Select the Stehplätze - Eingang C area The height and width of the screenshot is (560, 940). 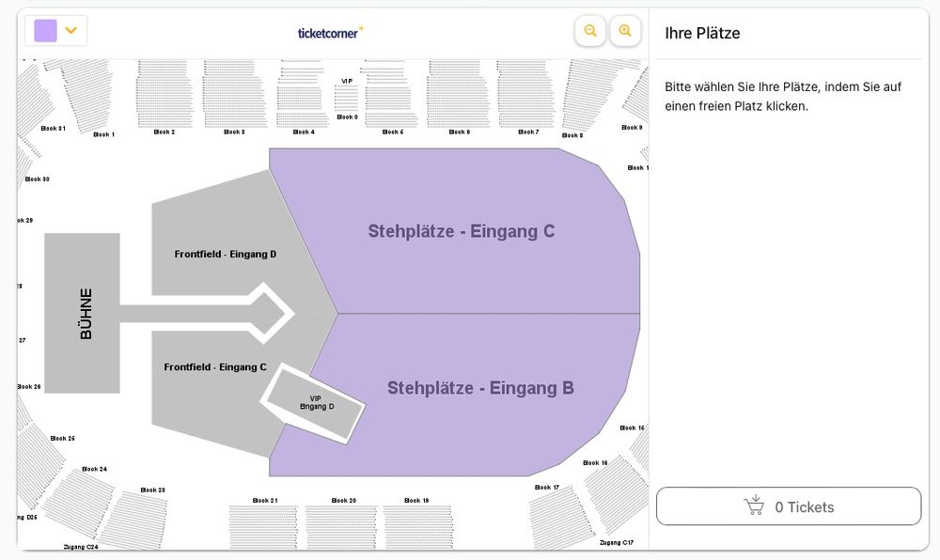(461, 230)
